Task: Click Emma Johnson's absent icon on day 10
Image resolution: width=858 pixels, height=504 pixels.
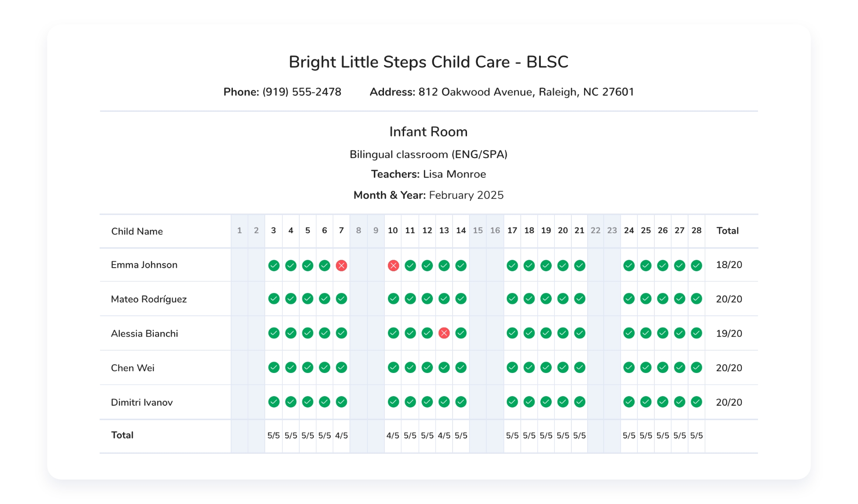Action: pos(393,266)
